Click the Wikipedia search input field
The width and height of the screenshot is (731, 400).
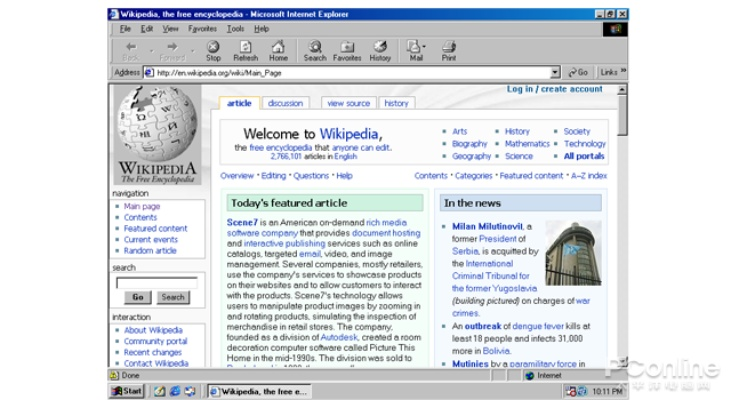coord(156,283)
